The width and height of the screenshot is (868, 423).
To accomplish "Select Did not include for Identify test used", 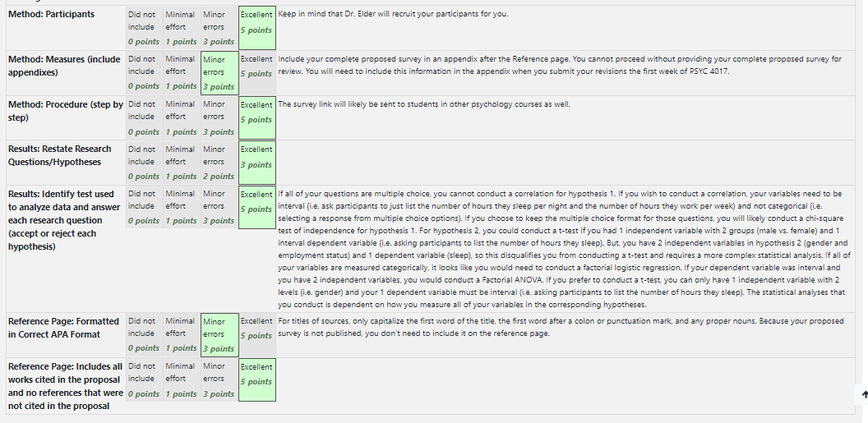I will pyautogui.click(x=144, y=207).
